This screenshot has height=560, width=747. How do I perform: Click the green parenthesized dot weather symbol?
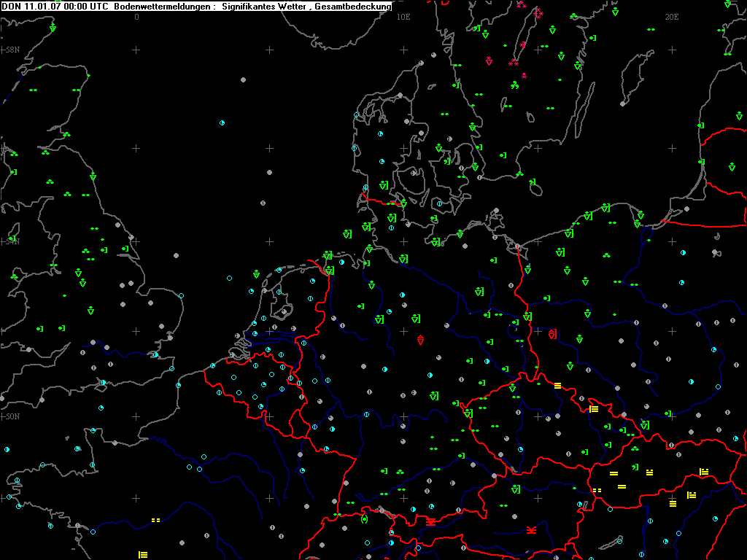click(x=365, y=519)
